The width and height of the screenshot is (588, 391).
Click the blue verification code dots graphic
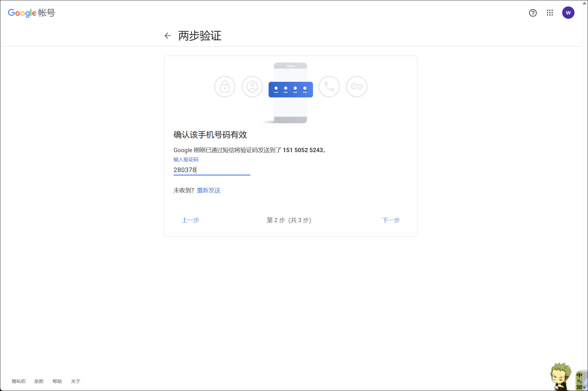coord(291,89)
